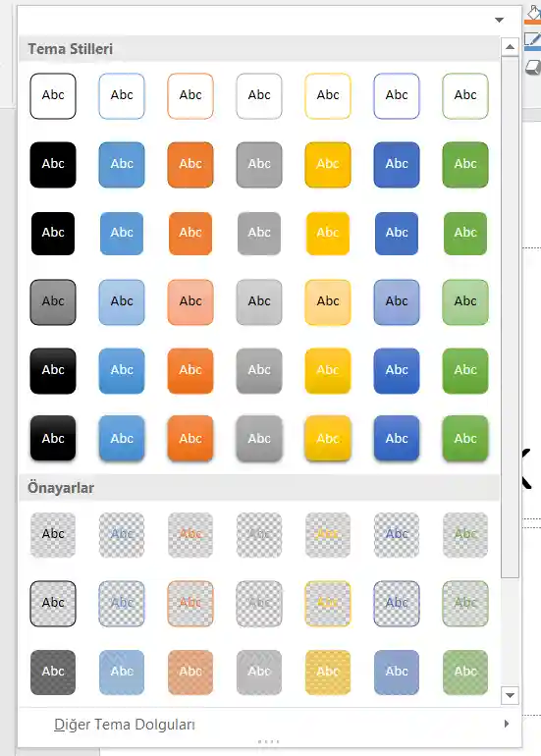Click the gallery resize handle dots
541x756 pixels.
(x=269, y=741)
